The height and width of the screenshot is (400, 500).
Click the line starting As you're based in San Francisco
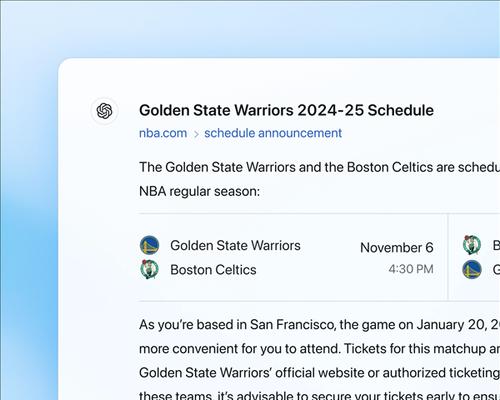pos(319,325)
